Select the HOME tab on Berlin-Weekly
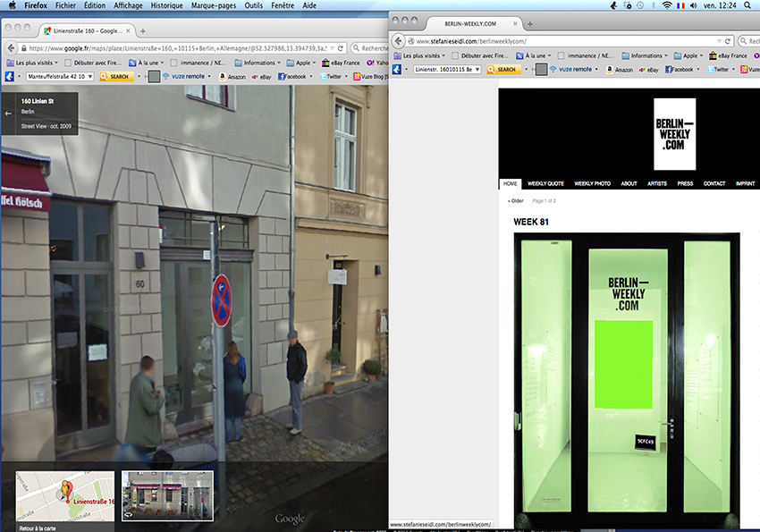The image size is (760, 532). coord(510,183)
